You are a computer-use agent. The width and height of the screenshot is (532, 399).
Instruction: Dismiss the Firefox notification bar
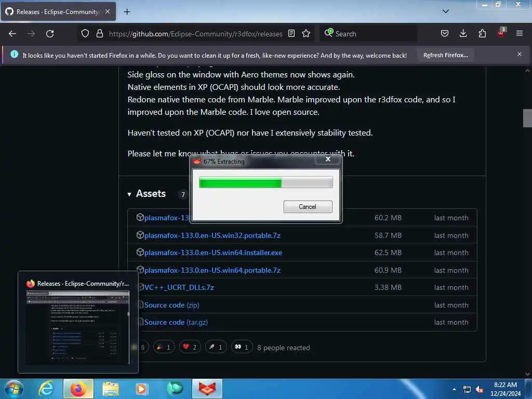(x=520, y=54)
